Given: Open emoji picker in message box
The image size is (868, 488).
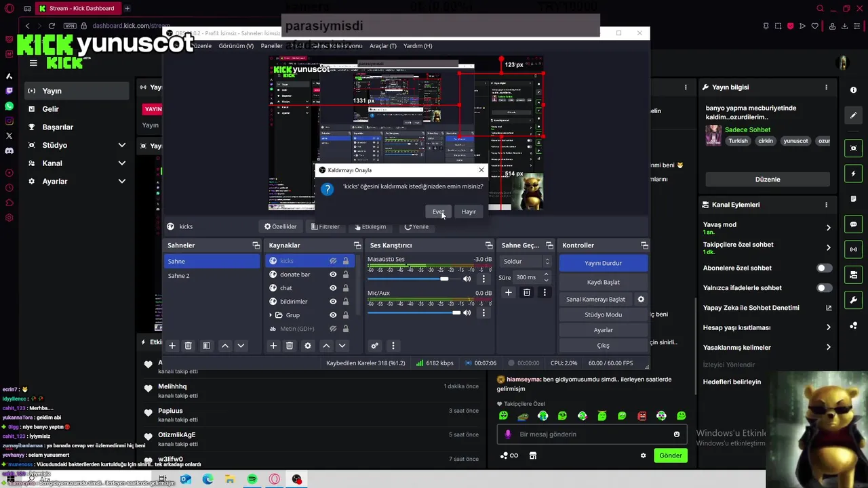Looking at the screenshot, I should coord(677,434).
